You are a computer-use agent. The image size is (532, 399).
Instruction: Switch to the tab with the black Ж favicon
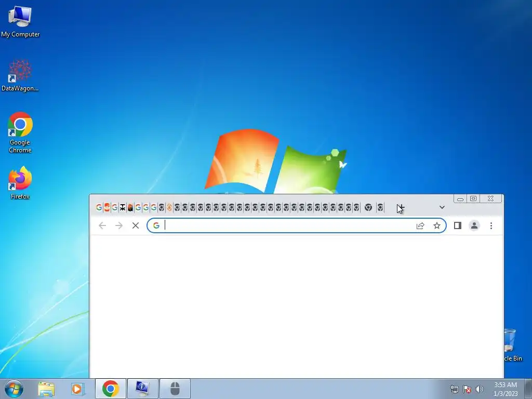(123, 207)
